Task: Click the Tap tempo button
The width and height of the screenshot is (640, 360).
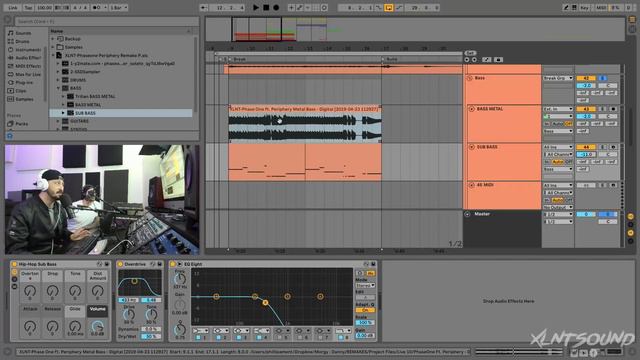Action: pyautogui.click(x=28, y=7)
